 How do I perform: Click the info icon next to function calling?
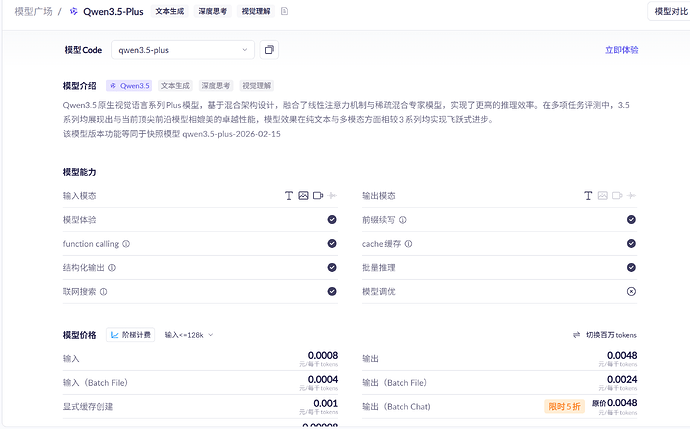coord(126,243)
